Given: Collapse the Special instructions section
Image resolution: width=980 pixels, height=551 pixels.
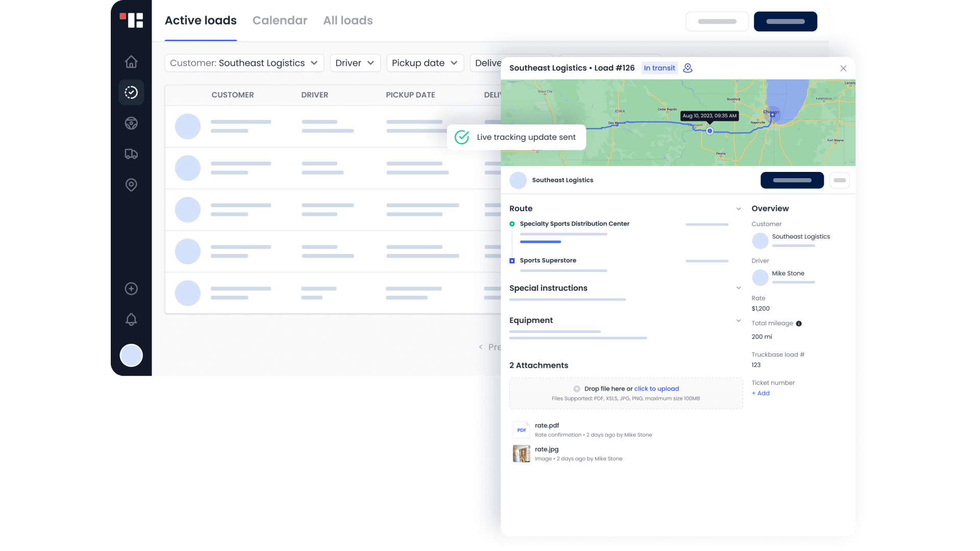Looking at the screenshot, I should pos(739,288).
